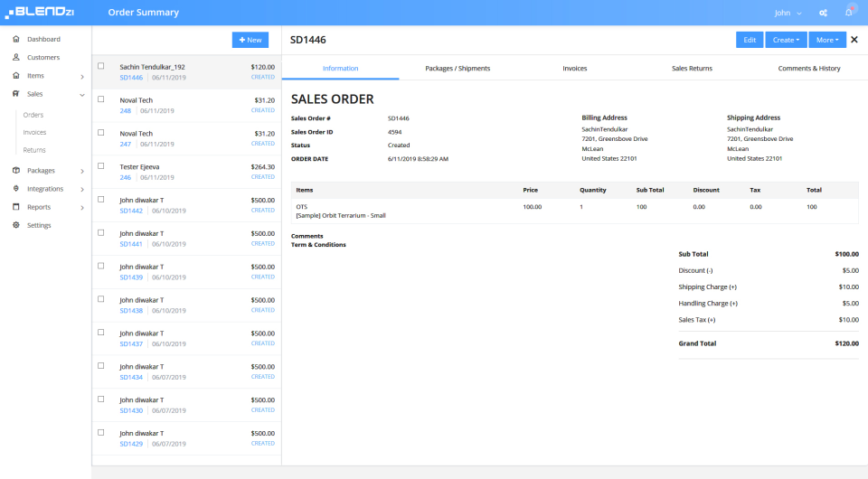The height and width of the screenshot is (479, 868).
Task: Open order link SD1441
Action: [x=131, y=244]
